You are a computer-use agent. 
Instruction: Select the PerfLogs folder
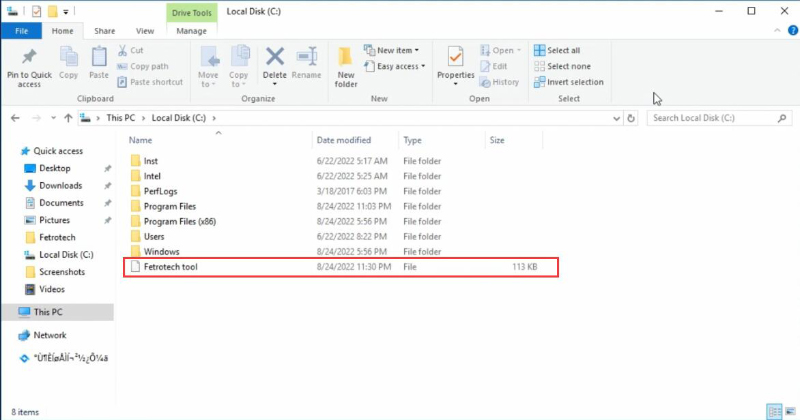(160, 191)
